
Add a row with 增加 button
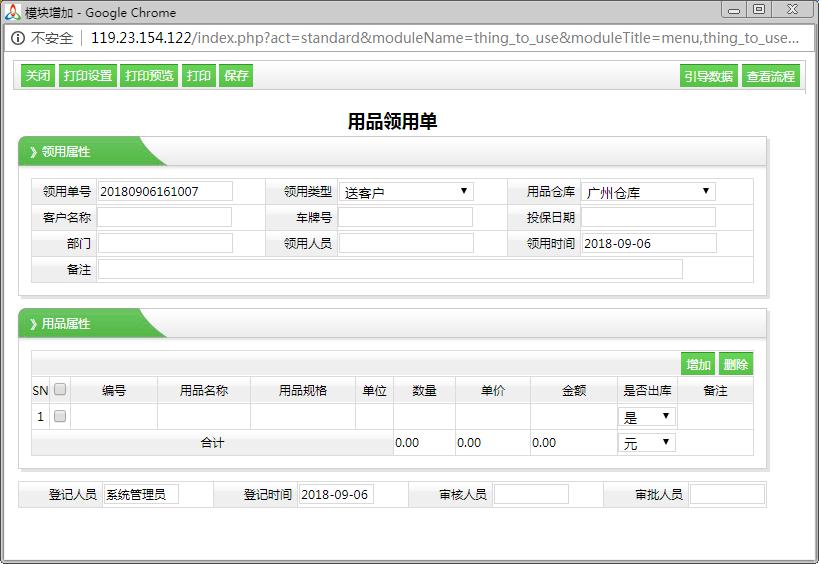point(698,365)
